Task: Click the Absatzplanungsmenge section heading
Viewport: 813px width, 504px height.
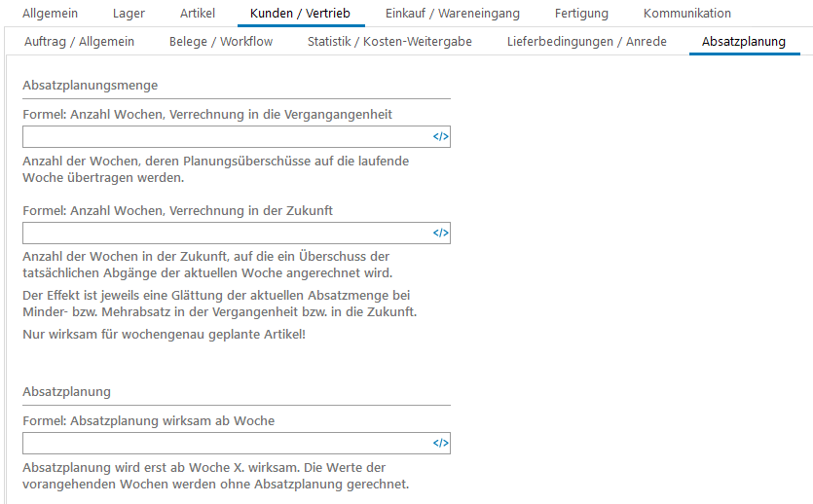Action: click(90, 86)
